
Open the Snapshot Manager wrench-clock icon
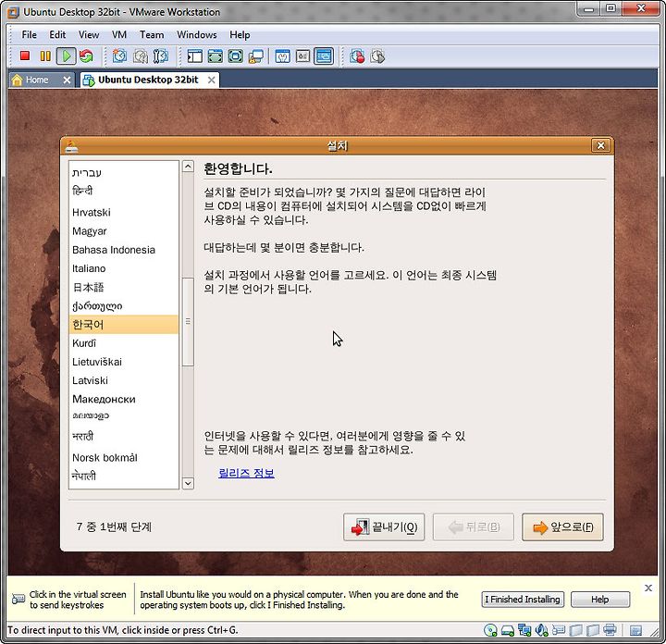point(161,56)
